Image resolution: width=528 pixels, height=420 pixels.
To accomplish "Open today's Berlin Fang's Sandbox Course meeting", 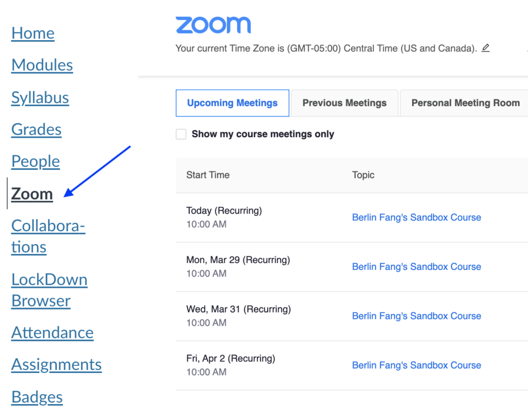I will (x=416, y=218).
